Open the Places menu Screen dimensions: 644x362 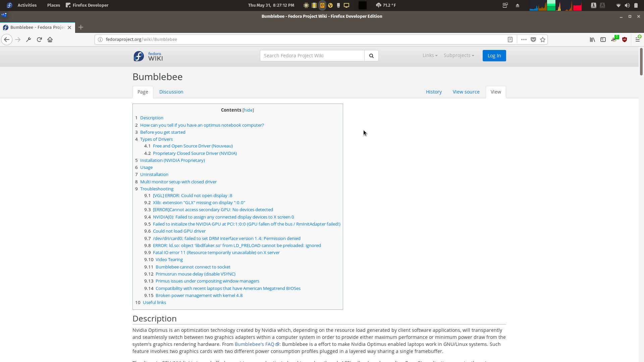(53, 5)
